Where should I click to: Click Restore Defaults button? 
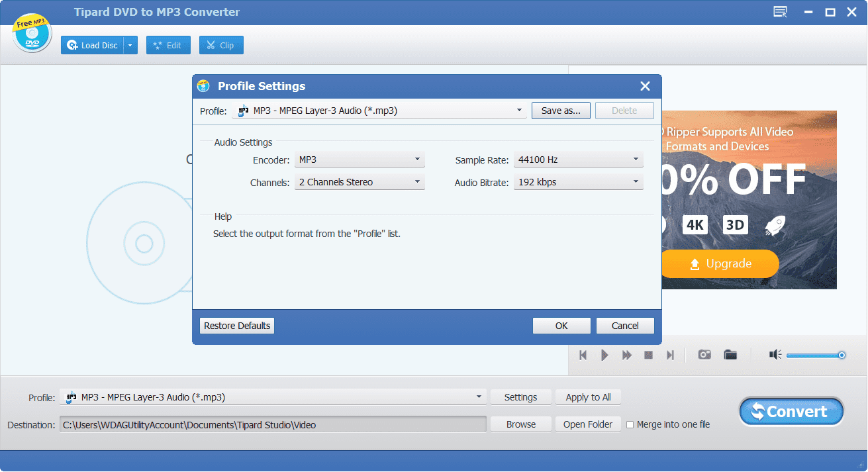pyautogui.click(x=237, y=326)
